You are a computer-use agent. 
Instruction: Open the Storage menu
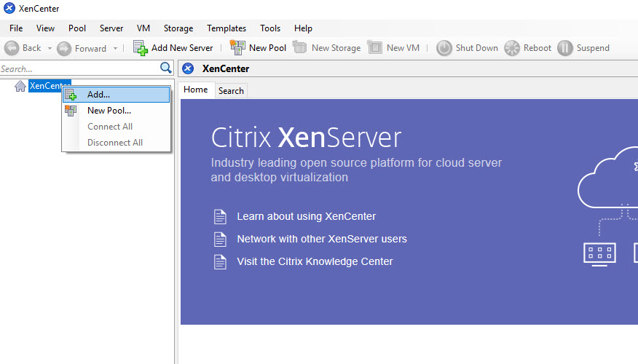click(x=178, y=28)
